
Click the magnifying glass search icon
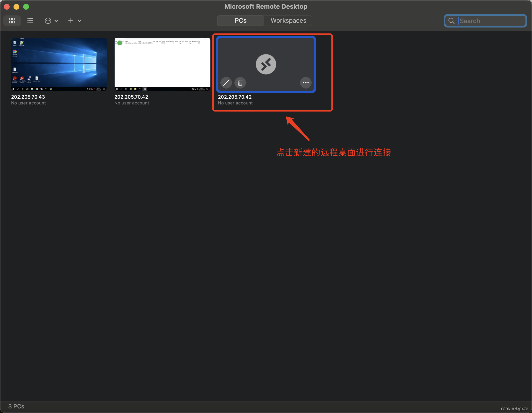[x=451, y=21]
